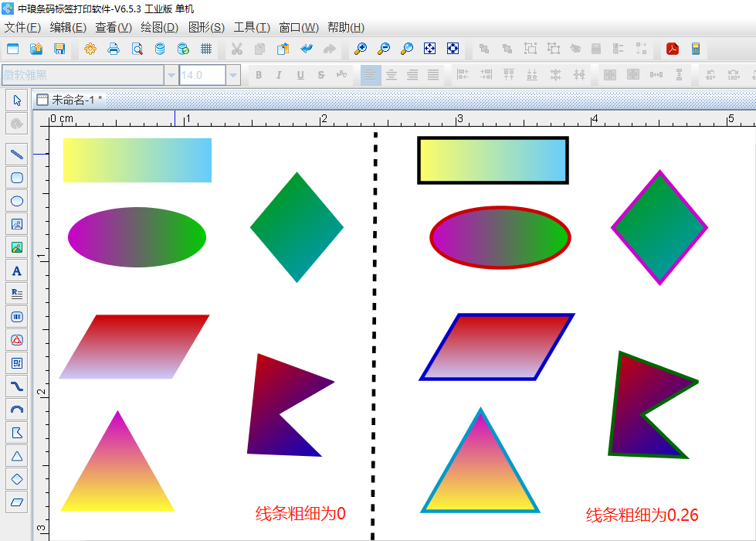Select the QR code tool

(x=17, y=363)
